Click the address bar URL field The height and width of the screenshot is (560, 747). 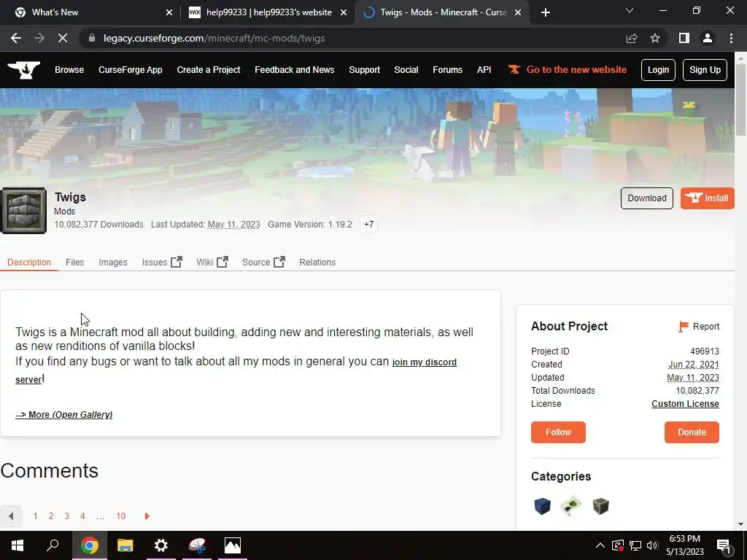coord(352,38)
